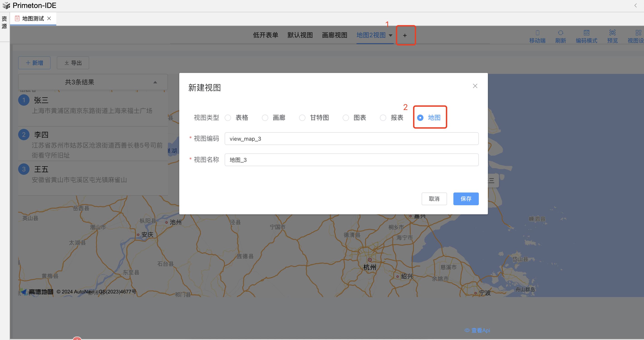Viewport: 644px width, 340px height.
Task: Switch to coding mode (编码模式) icon
Action: coord(586,33)
